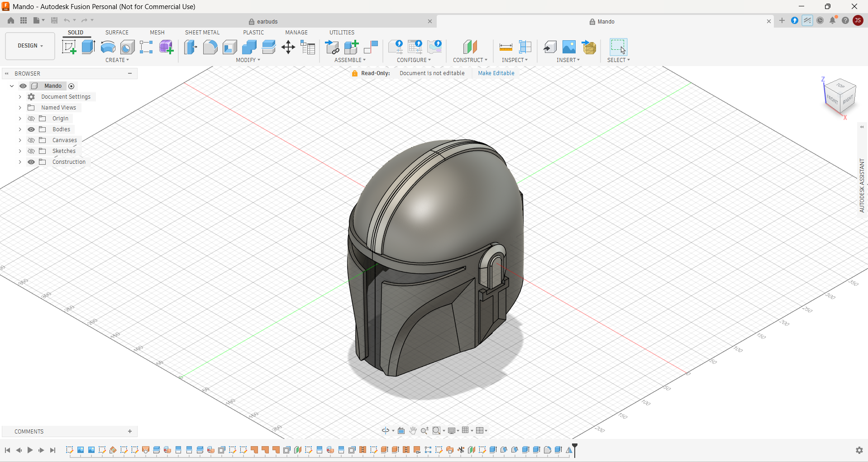Select the Interference inspect tool

[525, 47]
